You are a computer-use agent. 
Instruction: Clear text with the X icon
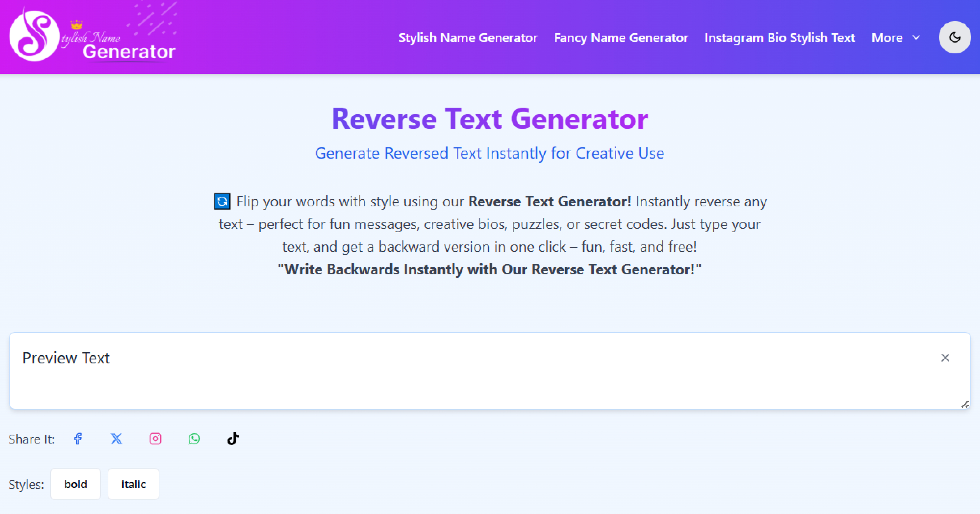tap(945, 358)
